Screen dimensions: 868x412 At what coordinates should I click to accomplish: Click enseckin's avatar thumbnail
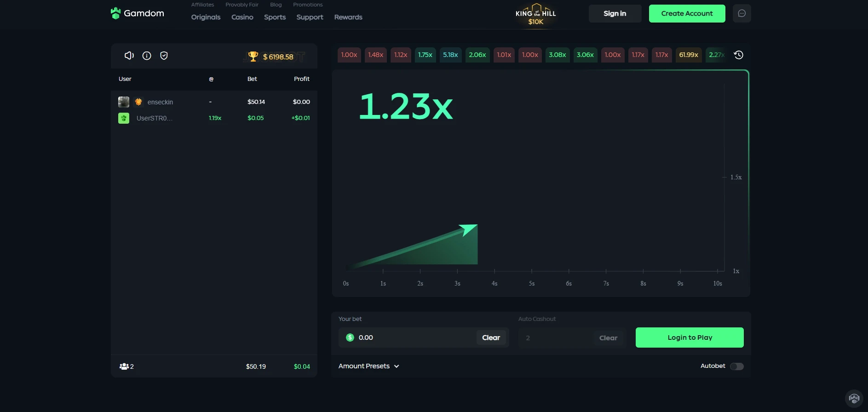coord(124,102)
